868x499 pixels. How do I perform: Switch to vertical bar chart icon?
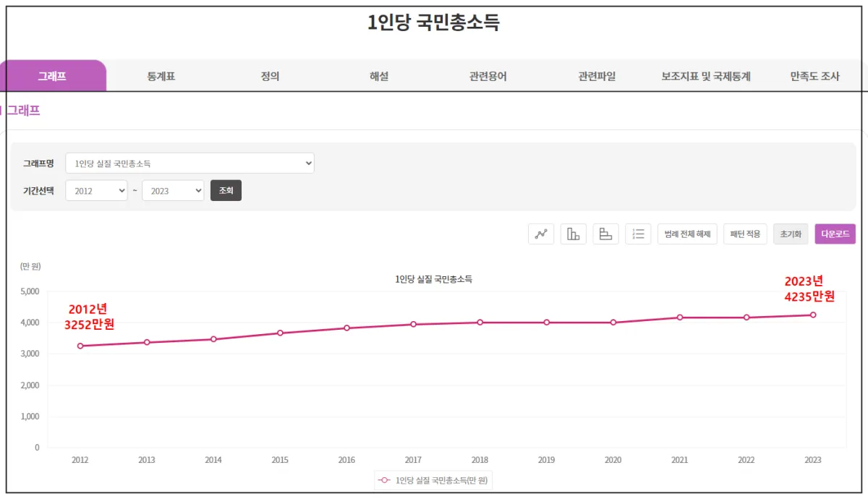coord(573,234)
